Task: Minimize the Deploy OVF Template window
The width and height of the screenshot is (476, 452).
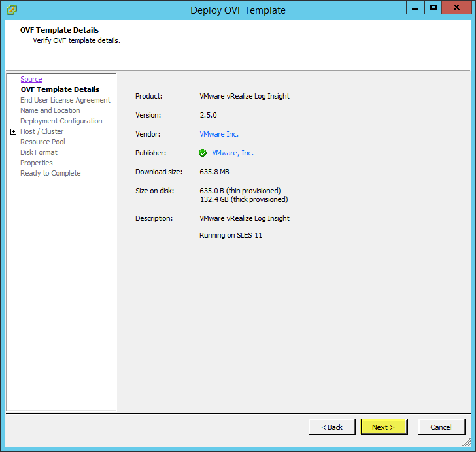Action: (x=415, y=8)
